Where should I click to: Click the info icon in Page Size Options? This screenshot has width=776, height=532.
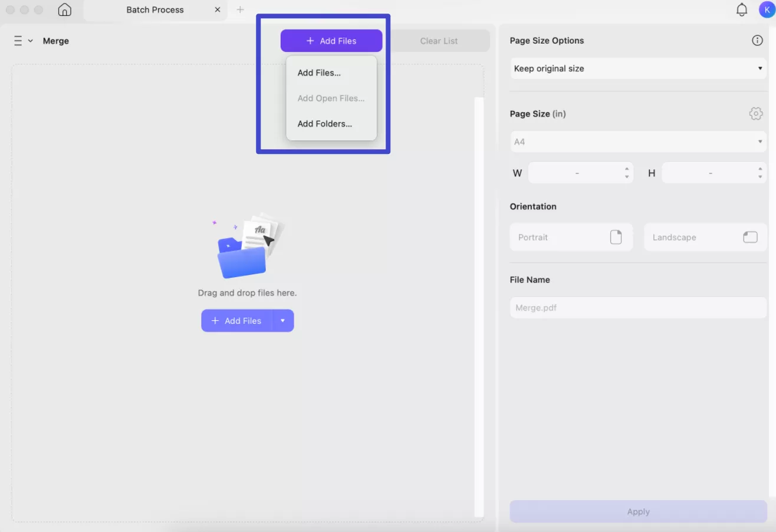[757, 40]
